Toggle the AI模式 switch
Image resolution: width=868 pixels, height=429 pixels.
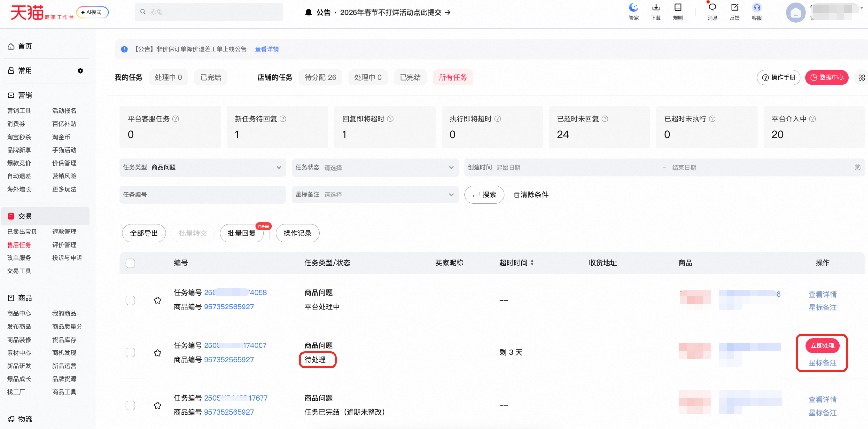[93, 12]
